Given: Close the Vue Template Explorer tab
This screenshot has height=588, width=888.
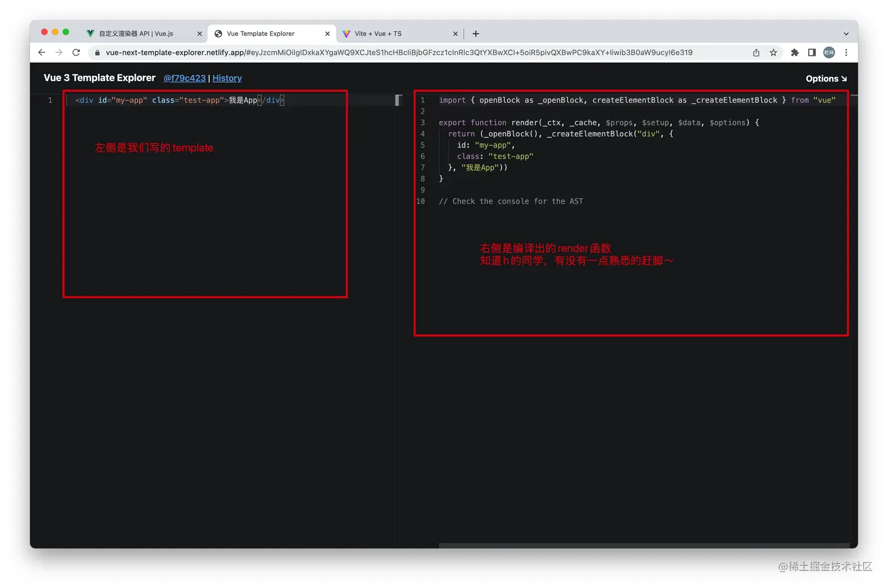Looking at the screenshot, I should click(x=328, y=33).
